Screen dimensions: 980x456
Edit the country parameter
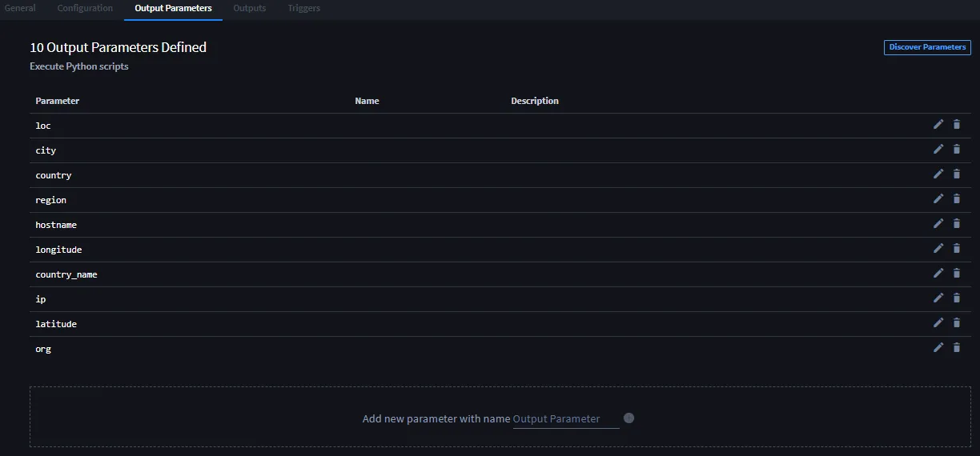coord(938,174)
